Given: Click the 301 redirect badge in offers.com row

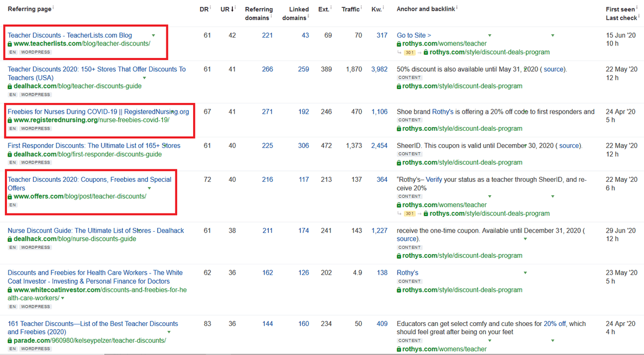Looking at the screenshot, I should tap(409, 213).
